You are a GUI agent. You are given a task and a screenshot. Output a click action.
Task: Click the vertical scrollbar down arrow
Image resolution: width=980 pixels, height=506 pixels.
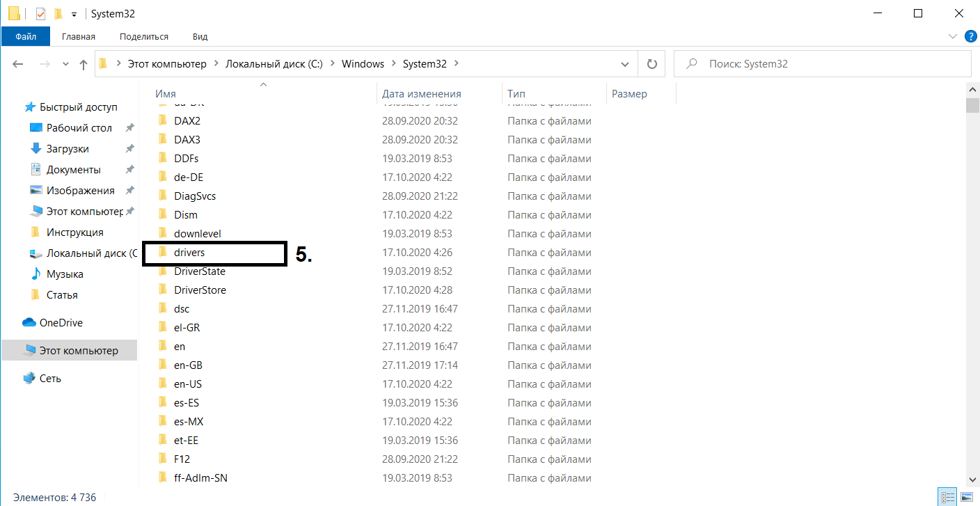coord(972,478)
